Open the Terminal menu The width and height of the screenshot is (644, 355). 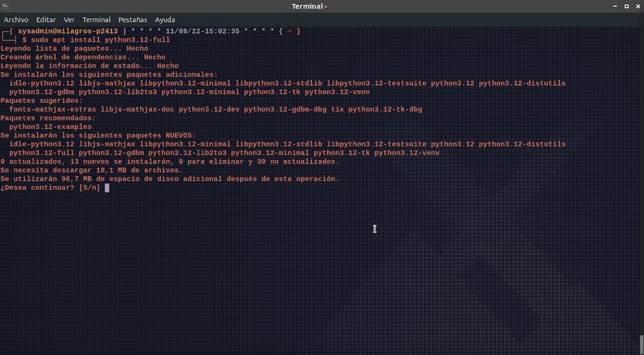(97, 19)
